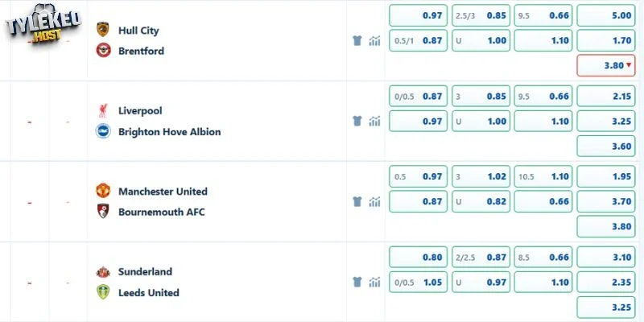Screen dimensions: 644x322
Task: Open stats chart icon for Manchester United match
Action: [x=374, y=202]
